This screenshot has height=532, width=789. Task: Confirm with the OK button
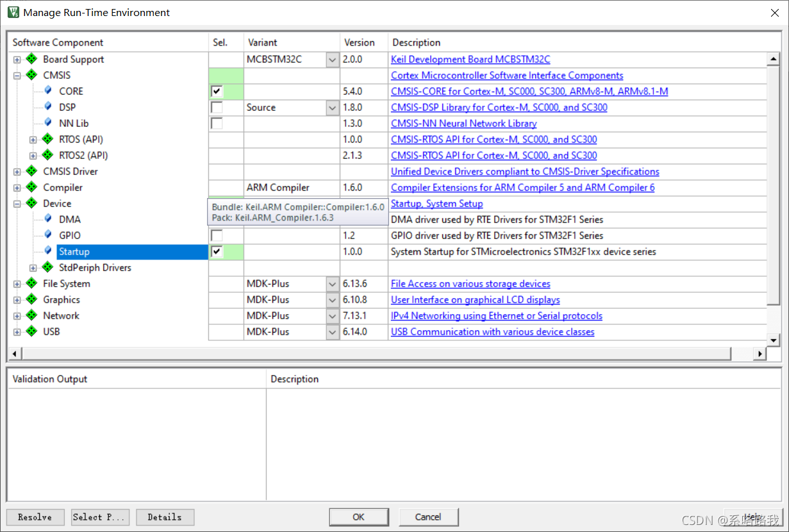pos(359,517)
